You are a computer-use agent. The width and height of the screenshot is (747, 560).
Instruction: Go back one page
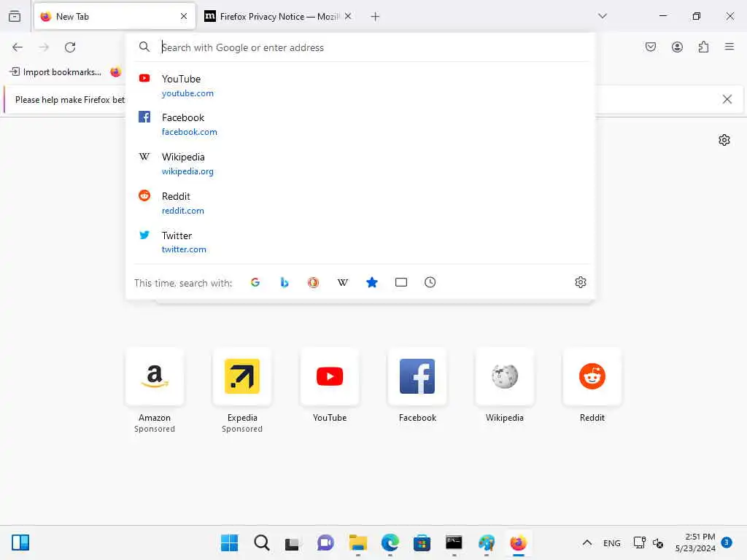[18, 47]
